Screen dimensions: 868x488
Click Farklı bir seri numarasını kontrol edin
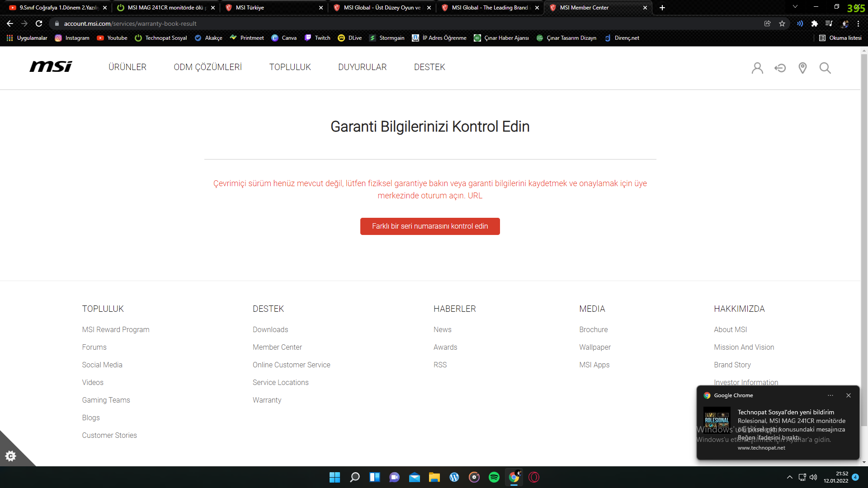430,226
